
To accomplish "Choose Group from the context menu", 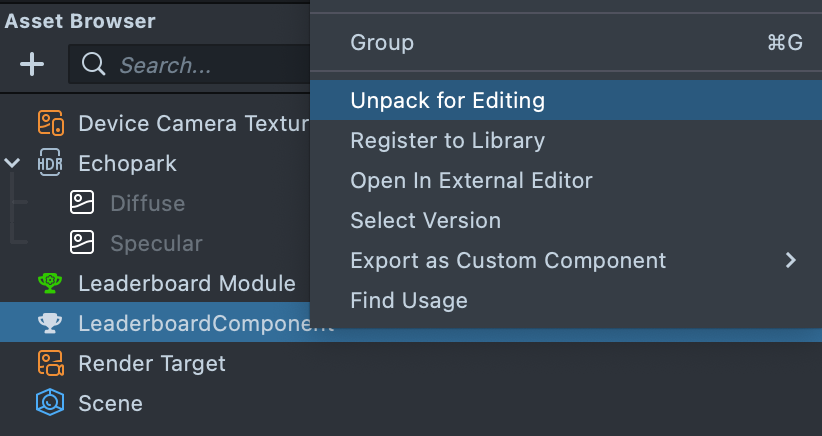I will click(382, 43).
